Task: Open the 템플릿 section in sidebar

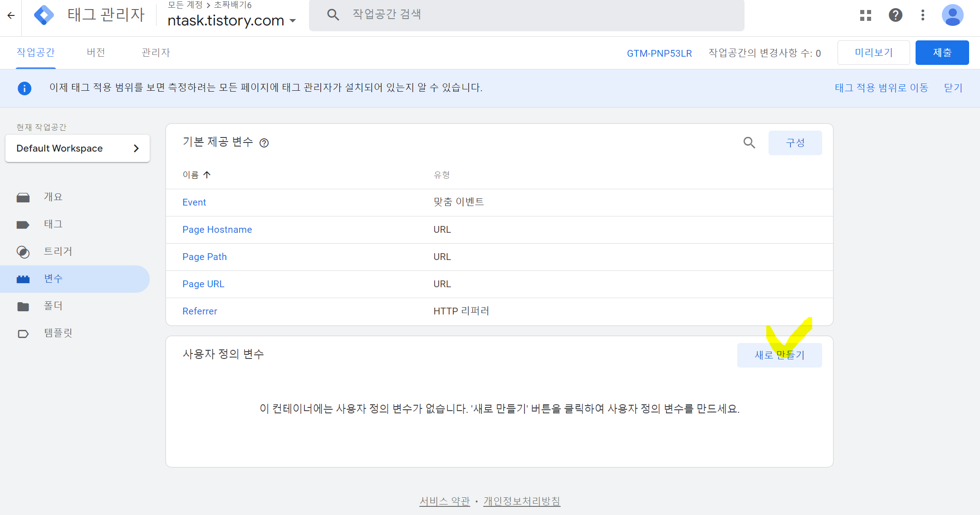Action: 58,333
